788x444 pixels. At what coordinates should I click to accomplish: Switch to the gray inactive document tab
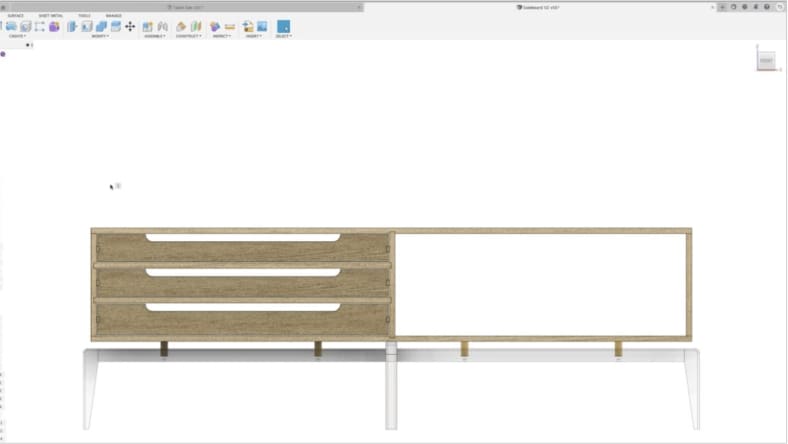(x=185, y=7)
